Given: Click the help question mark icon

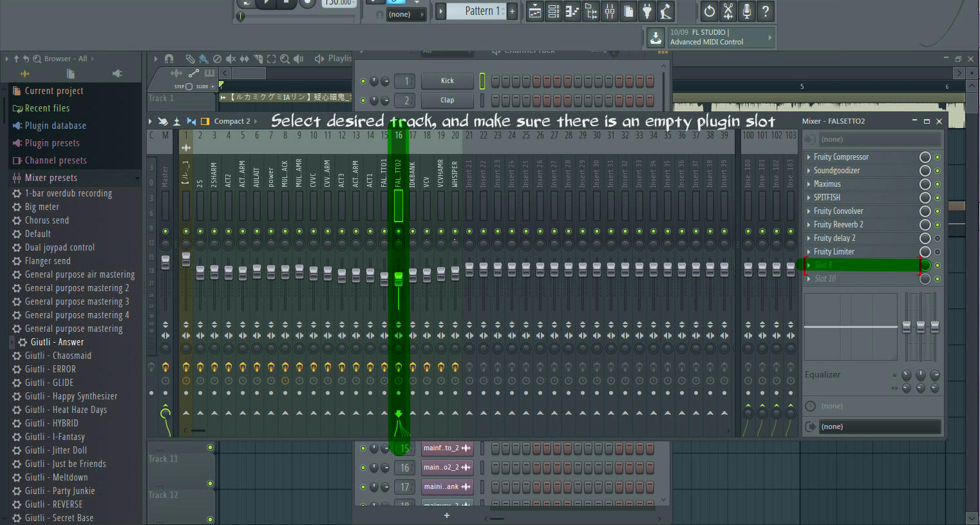Looking at the screenshot, I should pyautogui.click(x=766, y=11).
